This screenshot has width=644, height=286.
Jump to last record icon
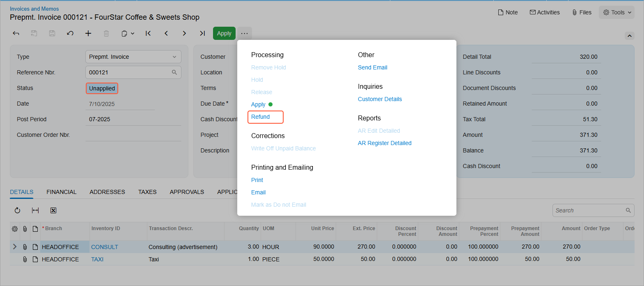202,33
